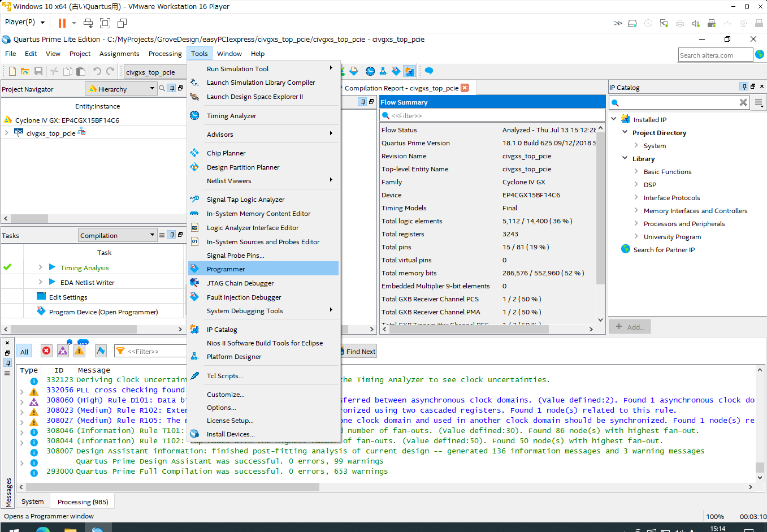Toggle warning messages yellow triangle filter
The width and height of the screenshot is (767, 532).
(x=79, y=351)
